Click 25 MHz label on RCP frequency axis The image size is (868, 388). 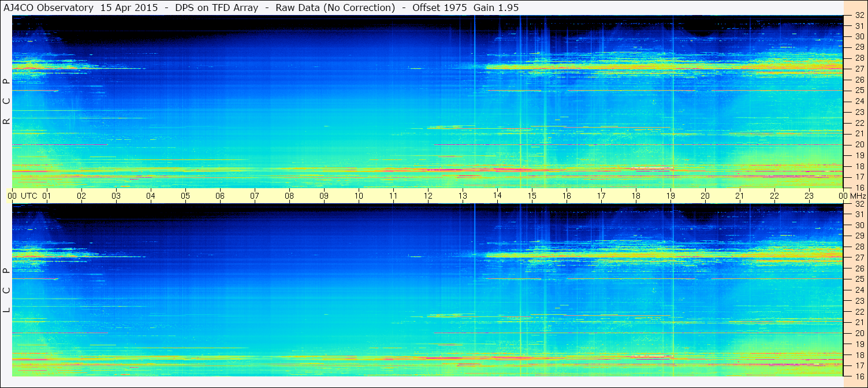point(859,91)
